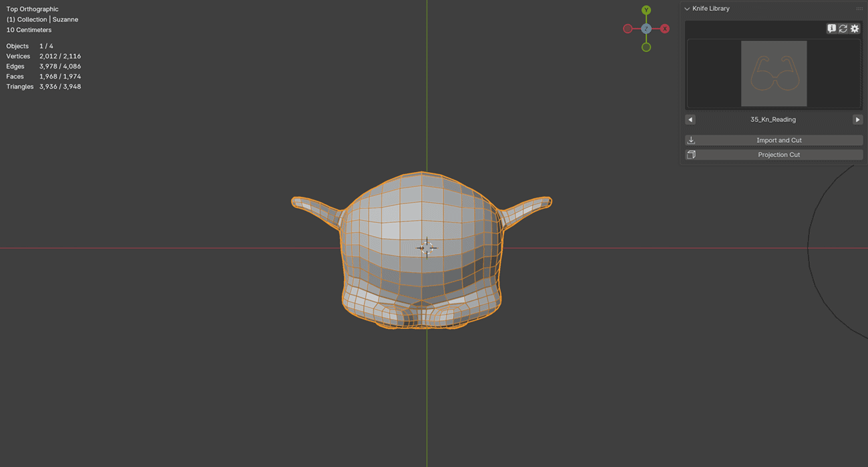Viewport: 868px width, 467px height.
Task: Click the negative X axis gizmo handle
Action: [628, 29]
